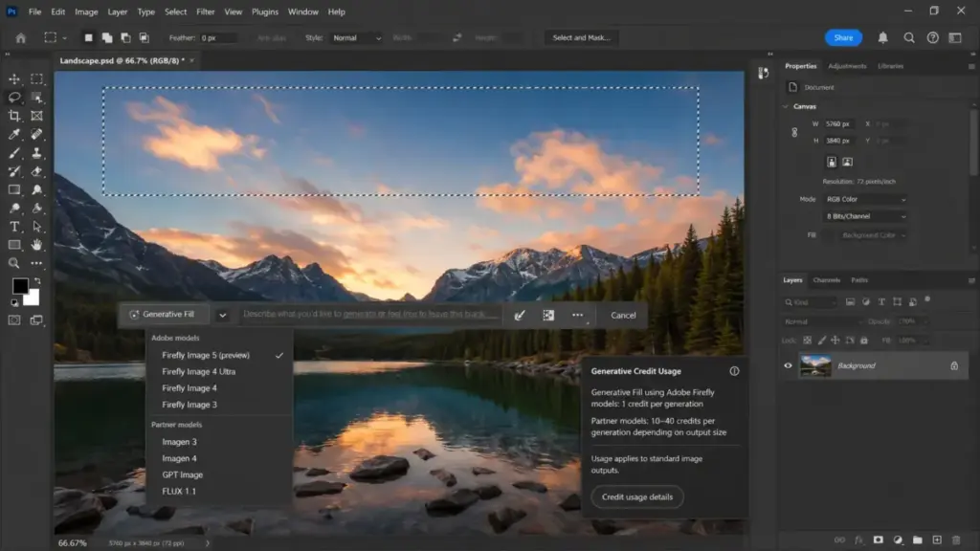This screenshot has width=980, height=551.
Task: Select the Eraser tool
Action: pos(37,171)
